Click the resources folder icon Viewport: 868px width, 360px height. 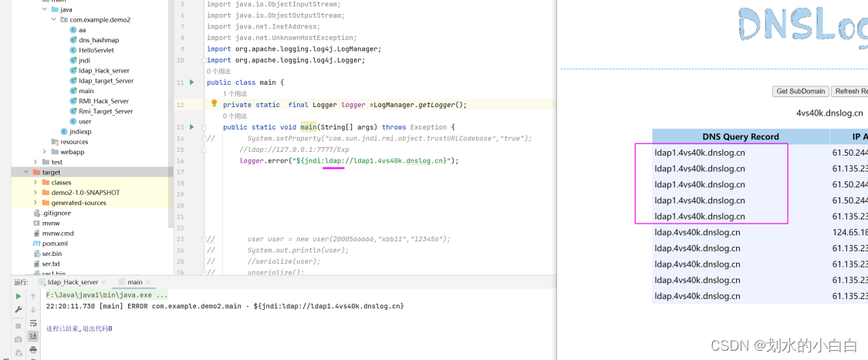(55, 142)
